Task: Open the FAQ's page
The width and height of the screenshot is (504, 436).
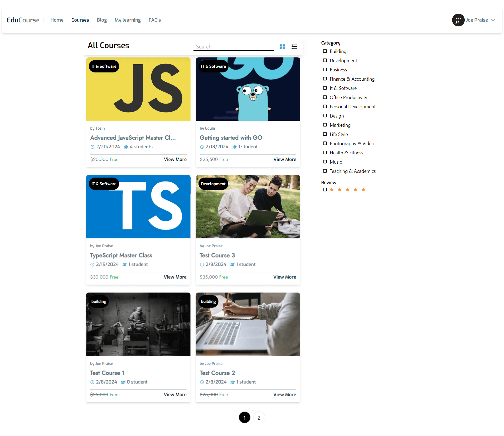Action: (x=154, y=20)
